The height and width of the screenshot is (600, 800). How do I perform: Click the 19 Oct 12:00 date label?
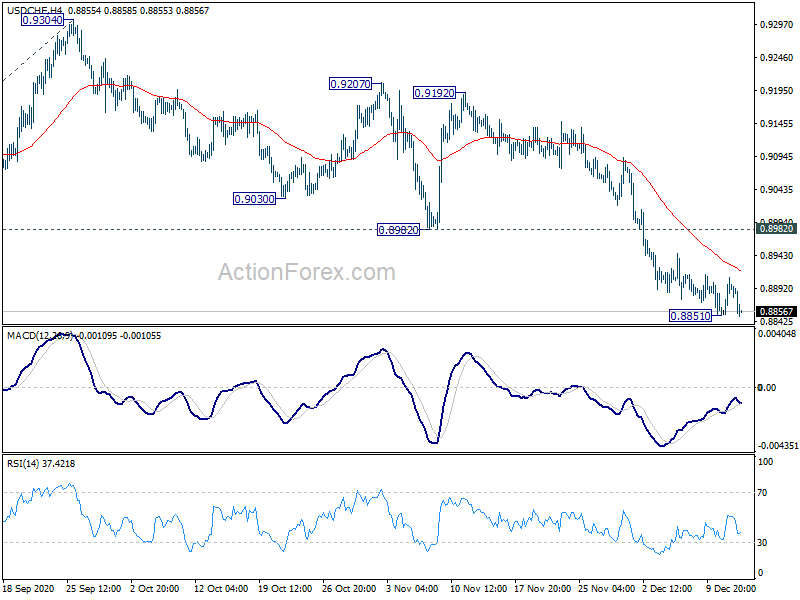click(285, 589)
